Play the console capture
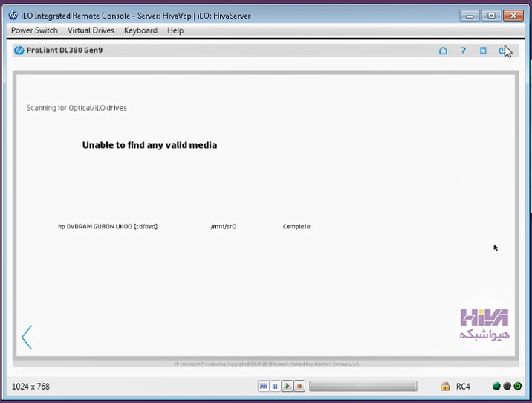This screenshot has height=403, width=532. pyautogui.click(x=287, y=386)
